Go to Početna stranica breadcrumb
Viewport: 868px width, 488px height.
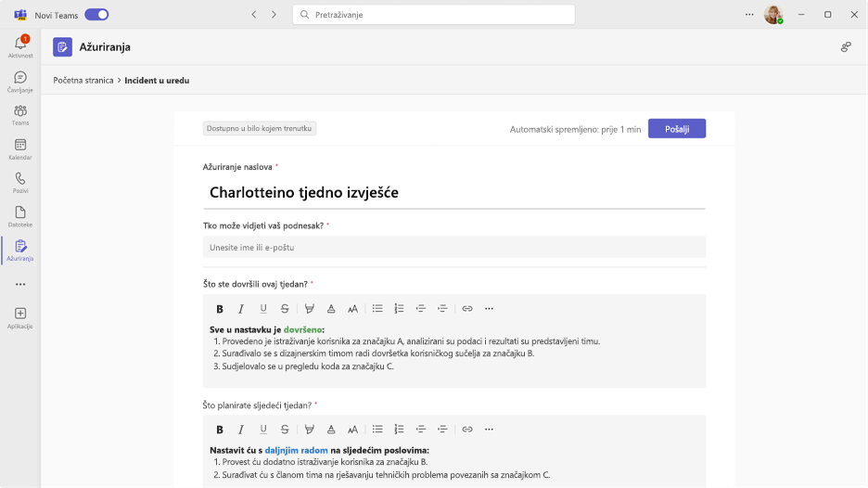click(83, 81)
